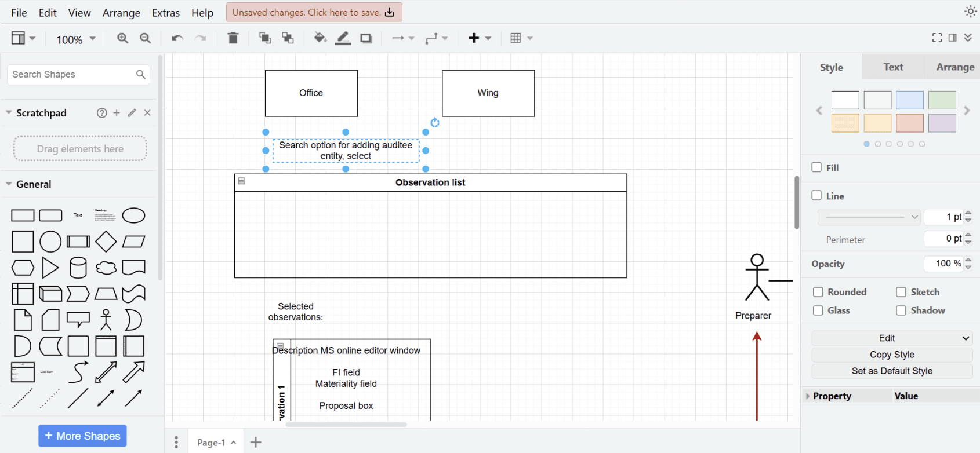Image resolution: width=980 pixels, height=453 pixels.
Task: Open the connection arrow style dropdown
Action: click(x=403, y=38)
